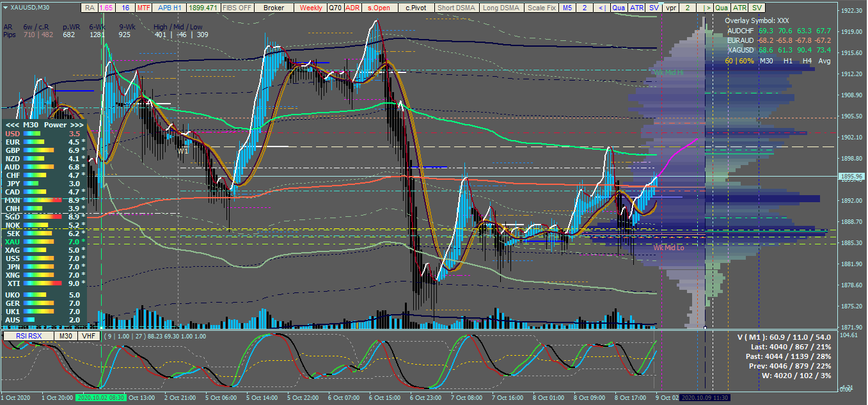Click M30 button in RSI RSX subwindow

[65, 336]
